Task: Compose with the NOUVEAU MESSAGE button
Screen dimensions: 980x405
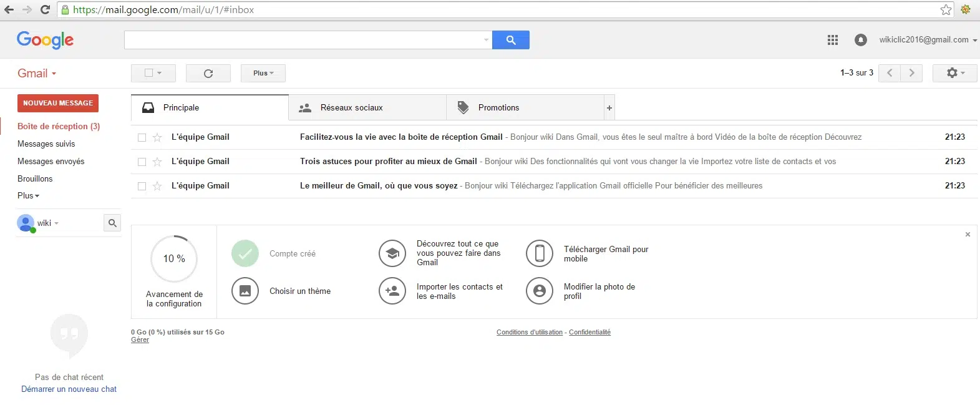Action: 58,103
